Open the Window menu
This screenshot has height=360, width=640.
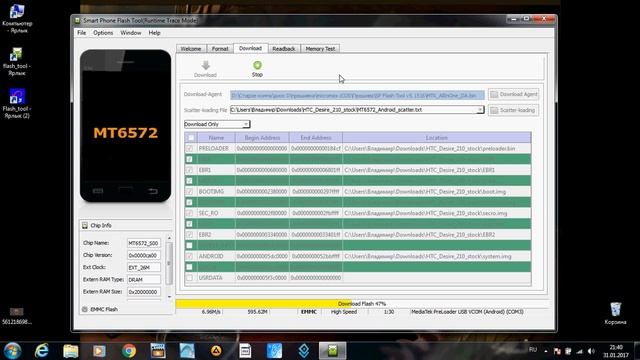131,33
